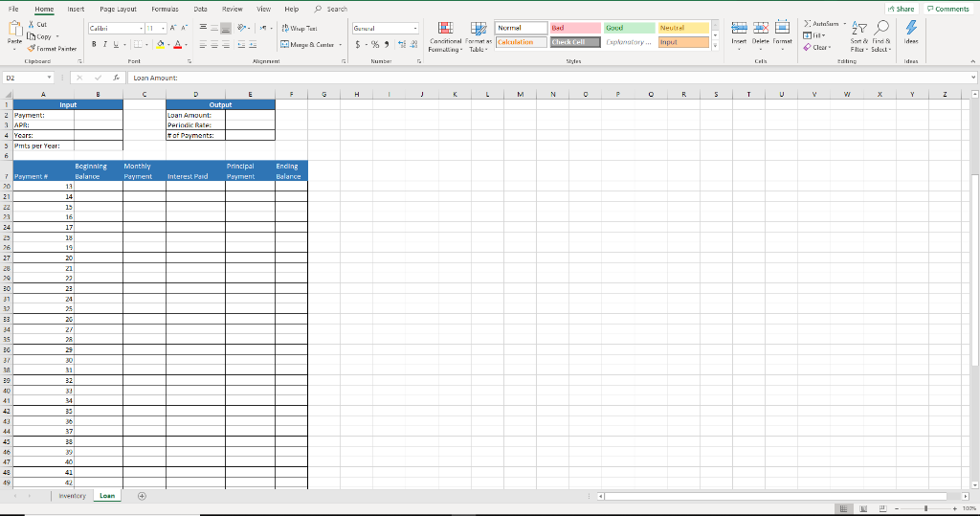Apply Accounting dollar number format

click(358, 44)
